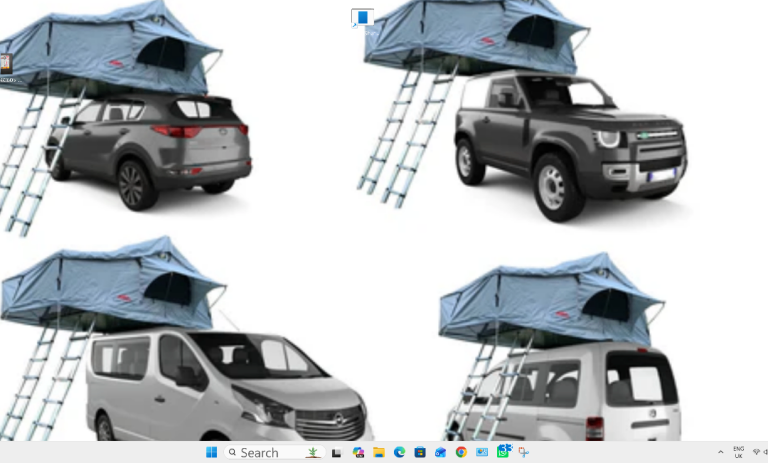This screenshot has height=463, width=768.
Task: Open Task View from the taskbar
Action: (336, 453)
